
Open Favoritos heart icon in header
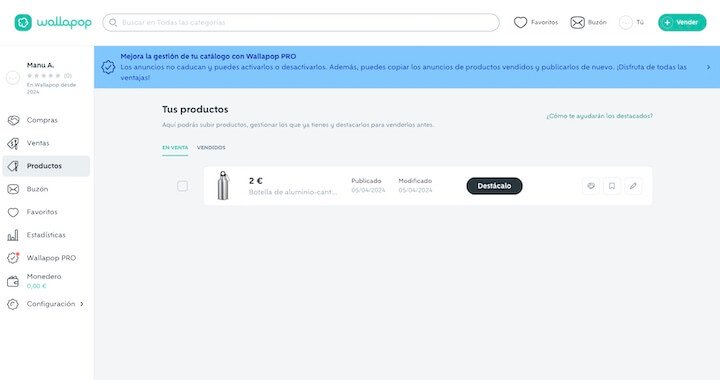click(x=520, y=22)
